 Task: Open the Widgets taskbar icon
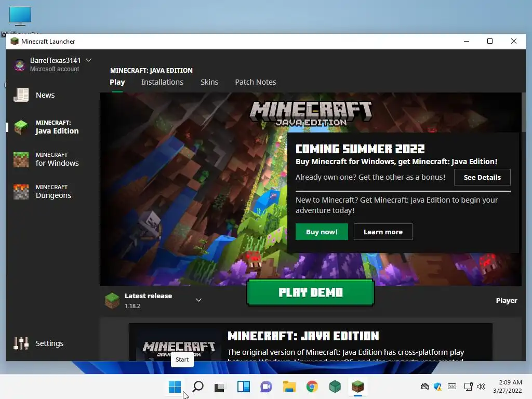click(x=244, y=387)
